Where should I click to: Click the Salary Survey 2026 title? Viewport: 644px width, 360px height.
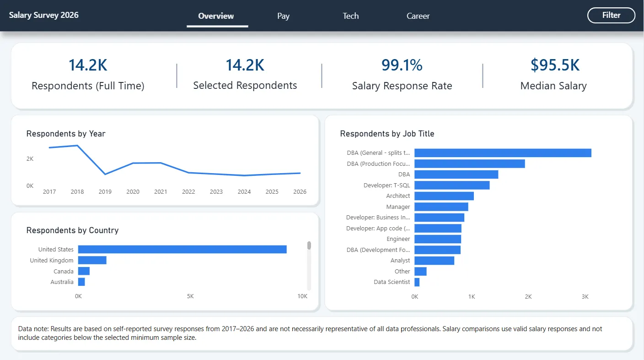[x=44, y=15]
